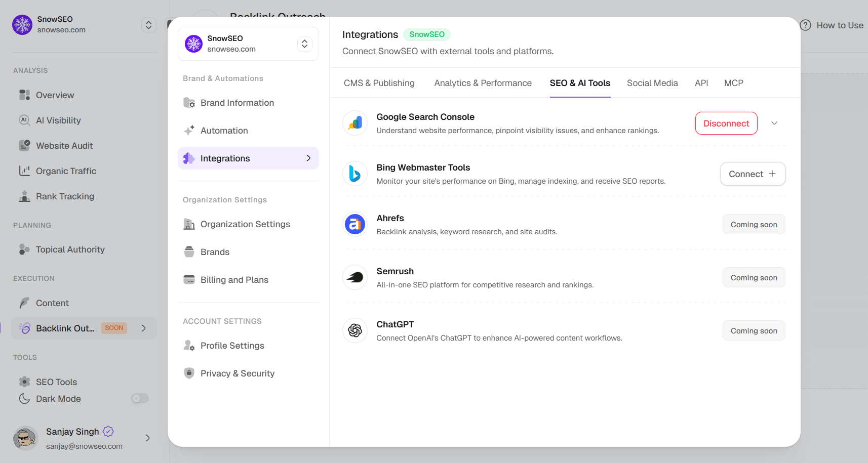The height and width of the screenshot is (463, 868).
Task: Click Sanjay Singh's avatar photo
Action: tap(25, 438)
